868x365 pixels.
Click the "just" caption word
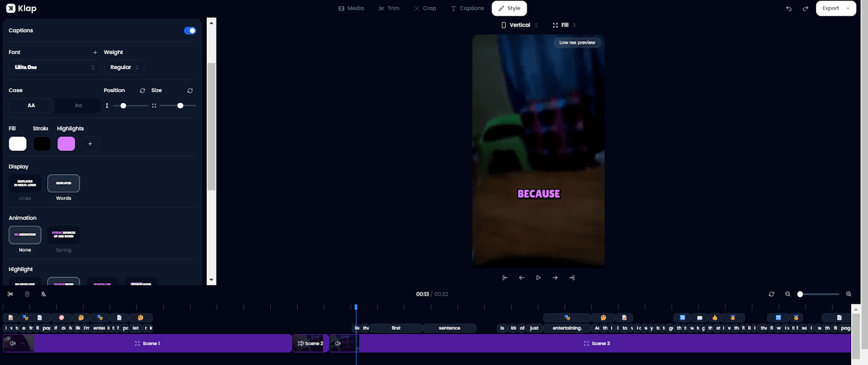pyautogui.click(x=534, y=328)
